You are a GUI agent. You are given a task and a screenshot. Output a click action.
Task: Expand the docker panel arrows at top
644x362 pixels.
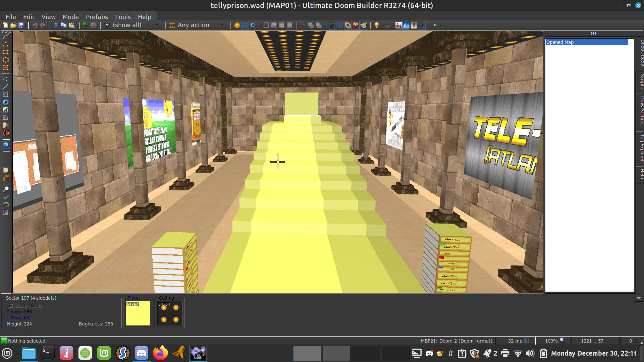pos(594,34)
